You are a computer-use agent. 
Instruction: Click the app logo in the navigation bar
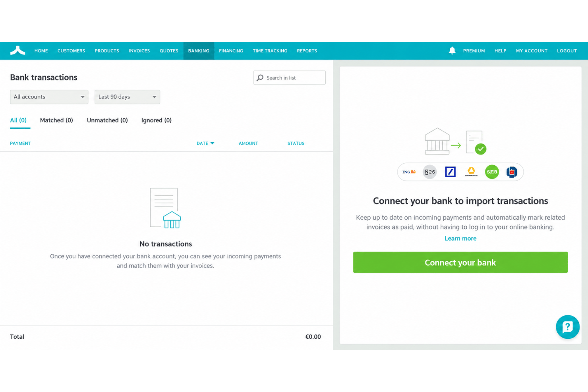17,50
